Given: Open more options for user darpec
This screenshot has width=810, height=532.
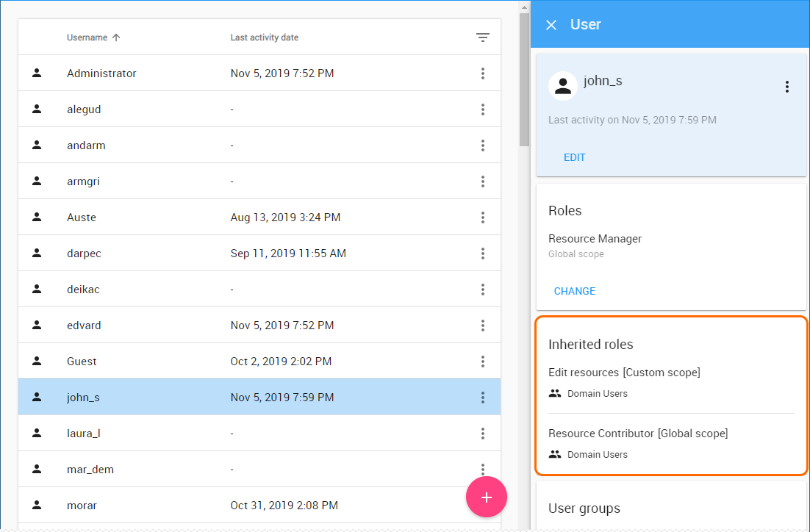Looking at the screenshot, I should pyautogui.click(x=483, y=254).
